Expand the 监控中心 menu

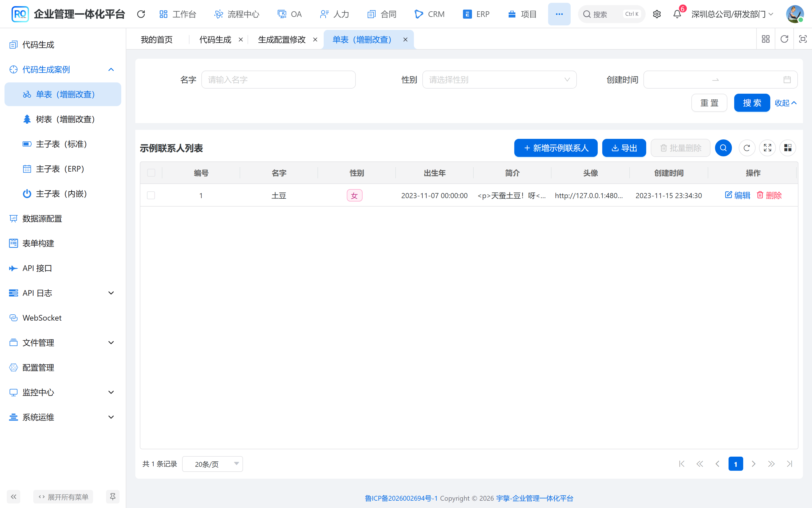click(63, 392)
